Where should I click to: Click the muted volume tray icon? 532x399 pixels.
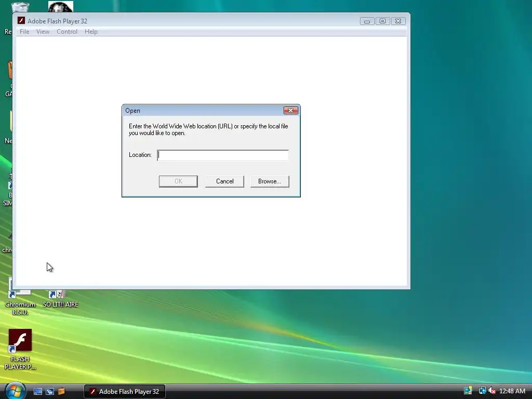[x=492, y=391]
